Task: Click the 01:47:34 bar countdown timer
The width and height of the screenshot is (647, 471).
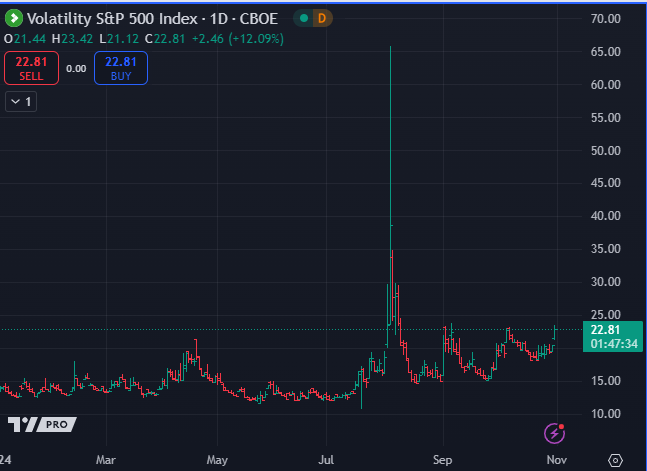Action: [614, 344]
